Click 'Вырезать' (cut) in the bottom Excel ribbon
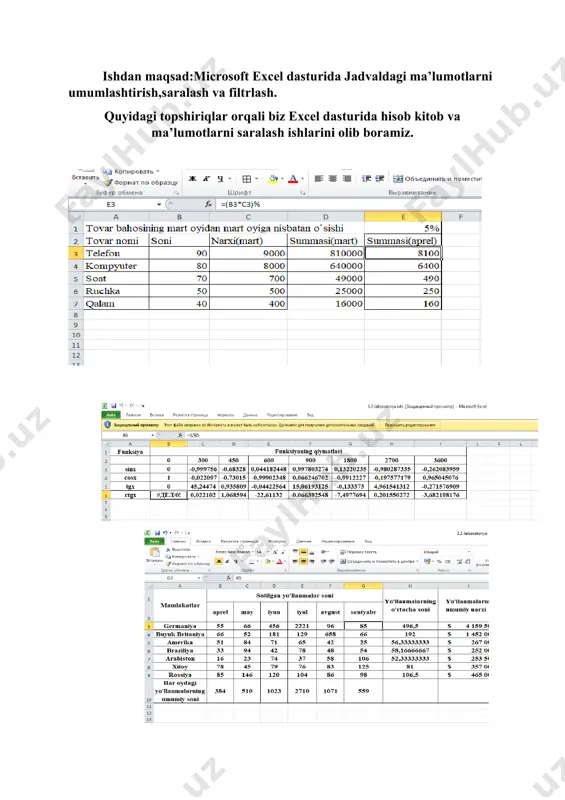 [179, 549]
